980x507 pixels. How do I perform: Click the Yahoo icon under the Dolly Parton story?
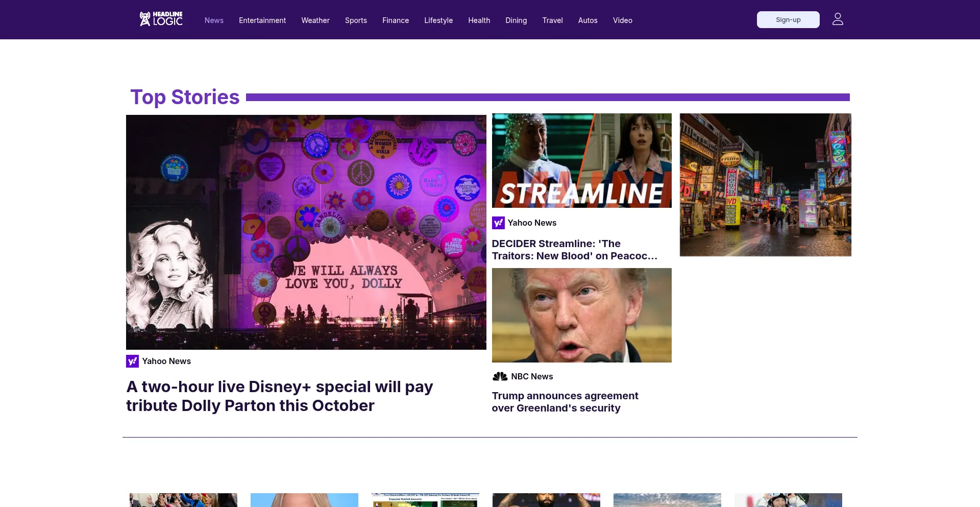coord(132,361)
